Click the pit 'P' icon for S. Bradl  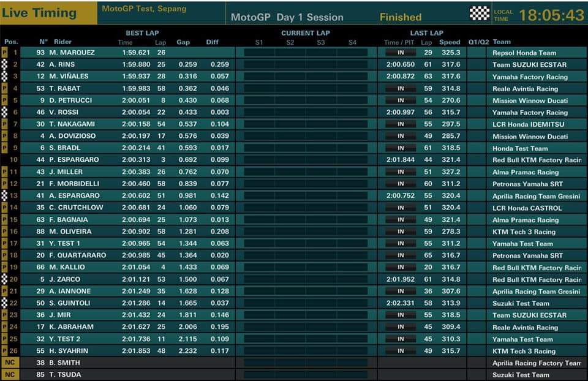click(4, 148)
